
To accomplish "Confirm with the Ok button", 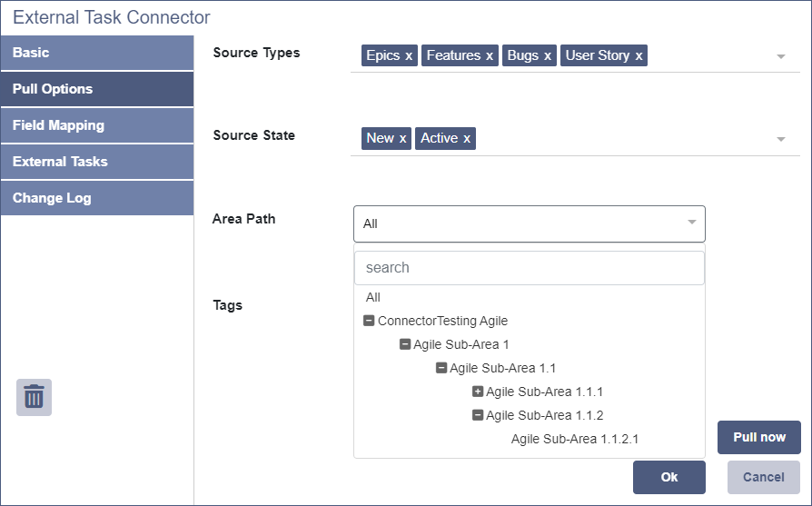I will pos(668,477).
